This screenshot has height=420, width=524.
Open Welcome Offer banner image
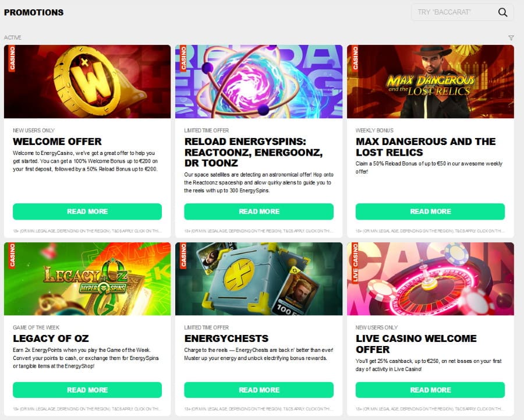click(x=87, y=82)
